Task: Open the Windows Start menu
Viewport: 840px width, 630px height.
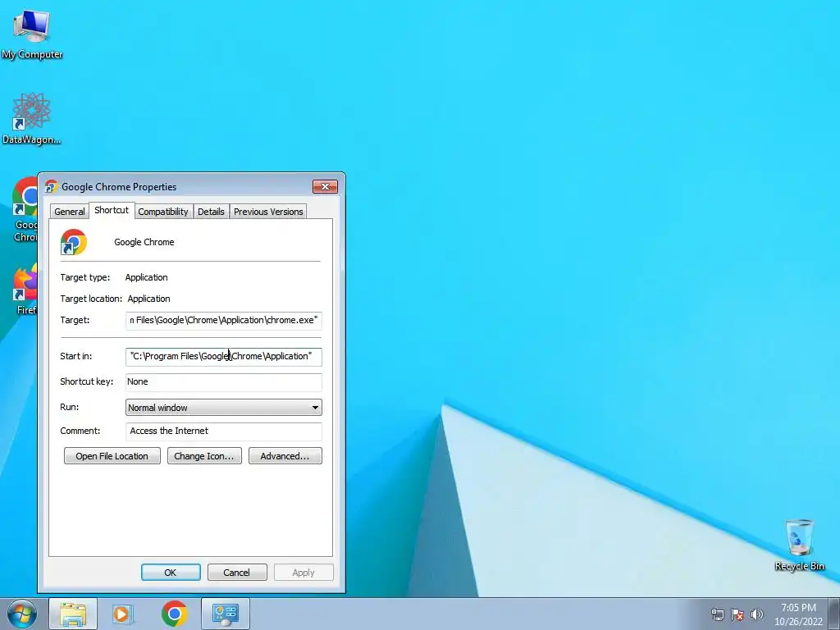Action: pos(22,614)
